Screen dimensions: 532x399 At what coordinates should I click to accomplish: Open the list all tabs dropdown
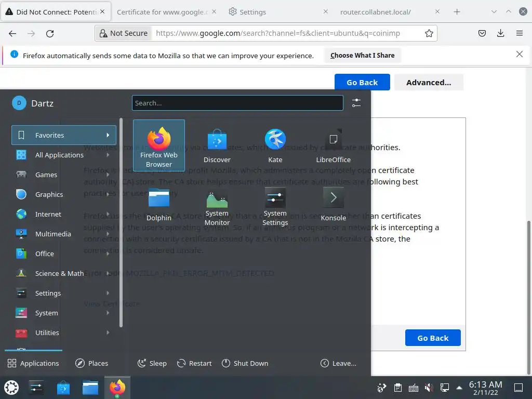(x=494, y=11)
